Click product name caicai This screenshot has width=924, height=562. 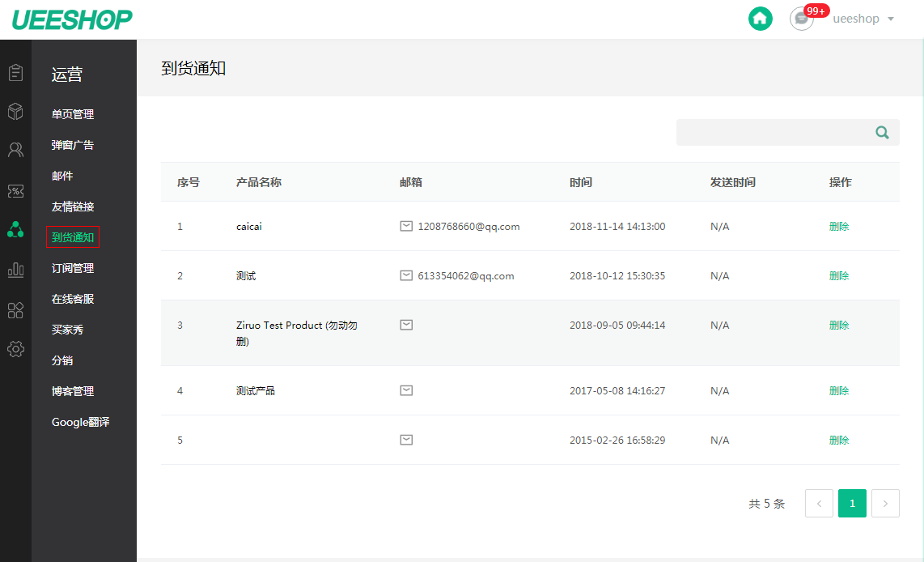click(x=248, y=227)
